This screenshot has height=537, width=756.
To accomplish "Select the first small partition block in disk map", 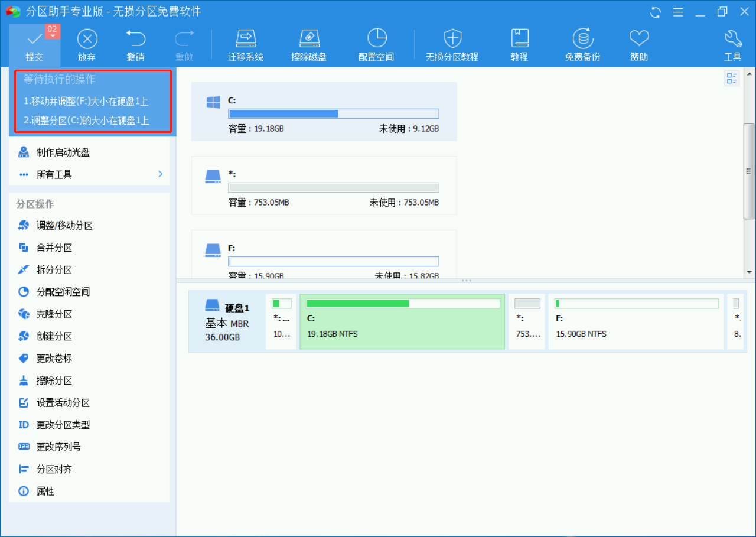I will point(281,322).
